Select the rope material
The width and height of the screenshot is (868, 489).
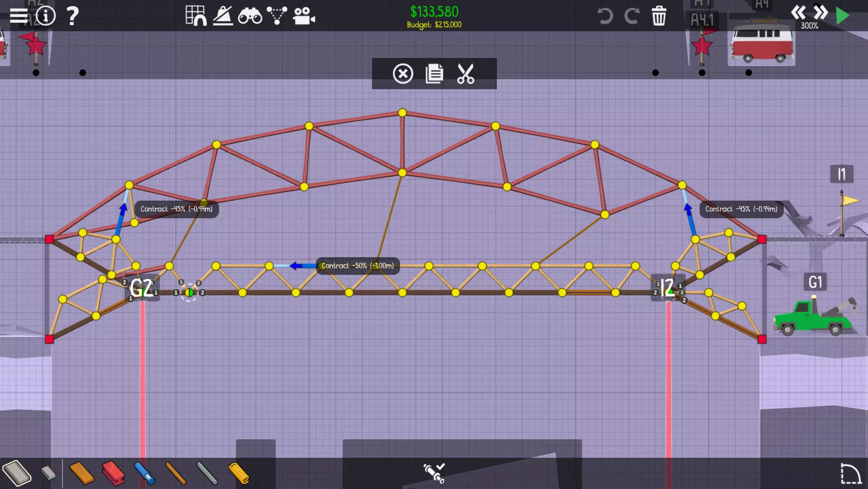click(x=176, y=473)
